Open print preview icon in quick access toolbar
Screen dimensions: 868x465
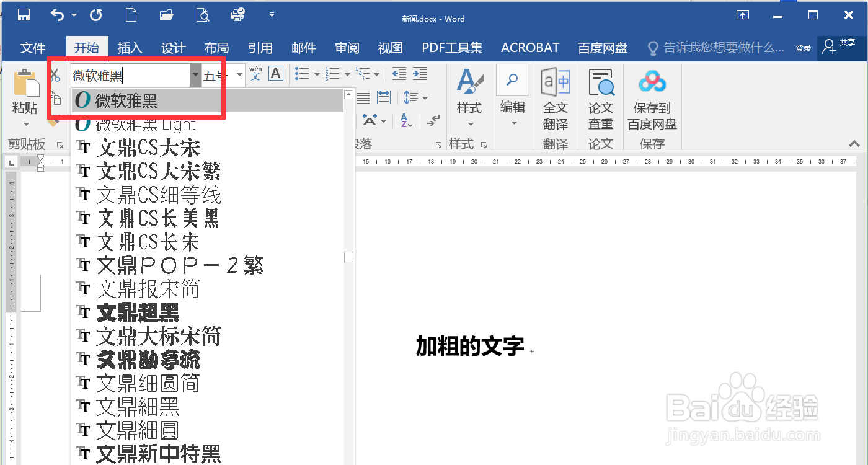point(202,15)
